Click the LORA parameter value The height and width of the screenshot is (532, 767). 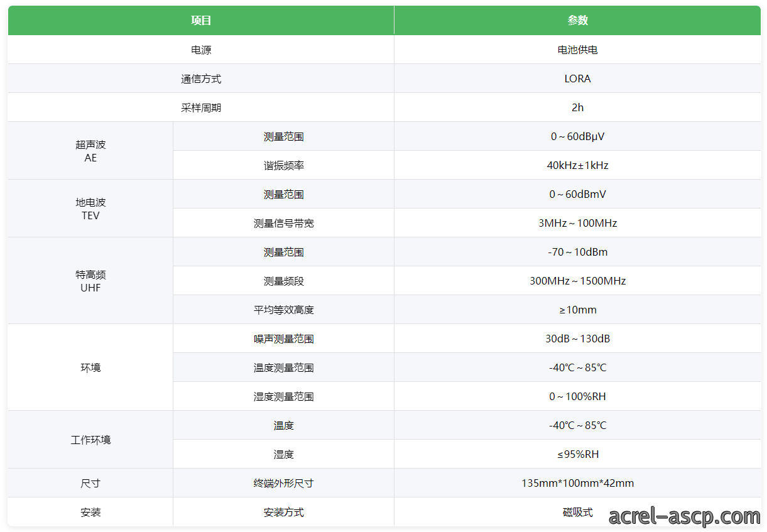[577, 79]
